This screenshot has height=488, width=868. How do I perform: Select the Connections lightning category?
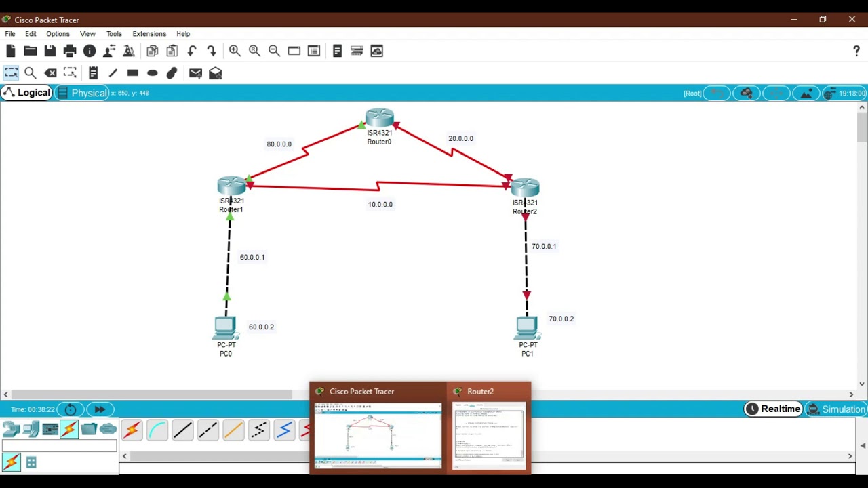(69, 429)
